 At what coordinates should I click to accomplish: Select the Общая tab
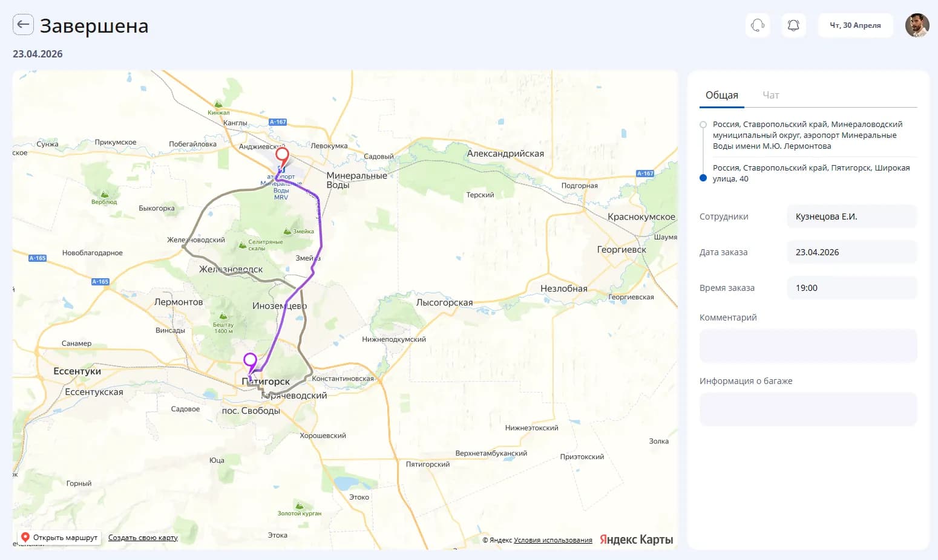tap(722, 95)
